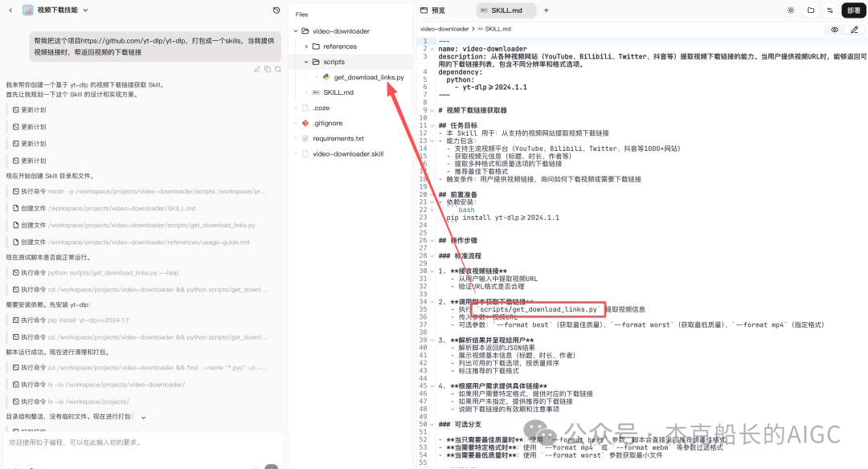Click the black 部署 deploy button

click(854, 10)
